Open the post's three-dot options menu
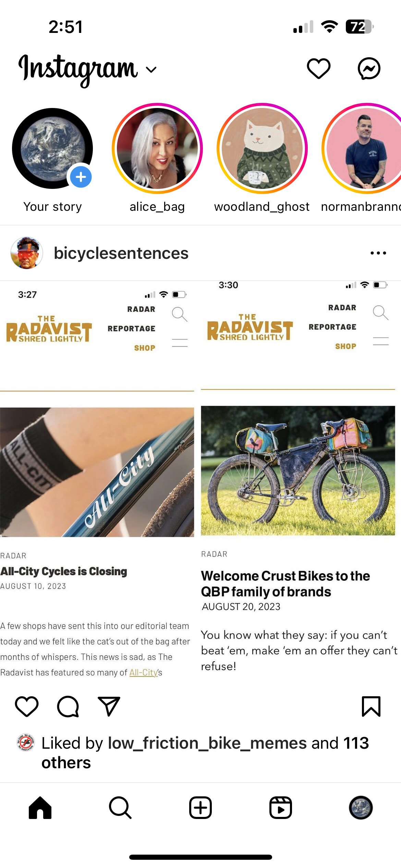401x868 pixels. [x=378, y=253]
